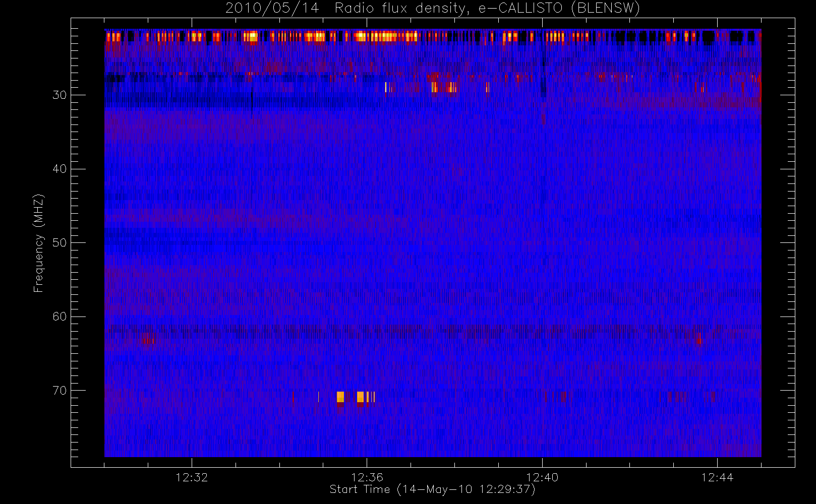Viewport: 816px width, 504px height.
Task: Click the 12:40 time tick label
Action: point(542,477)
